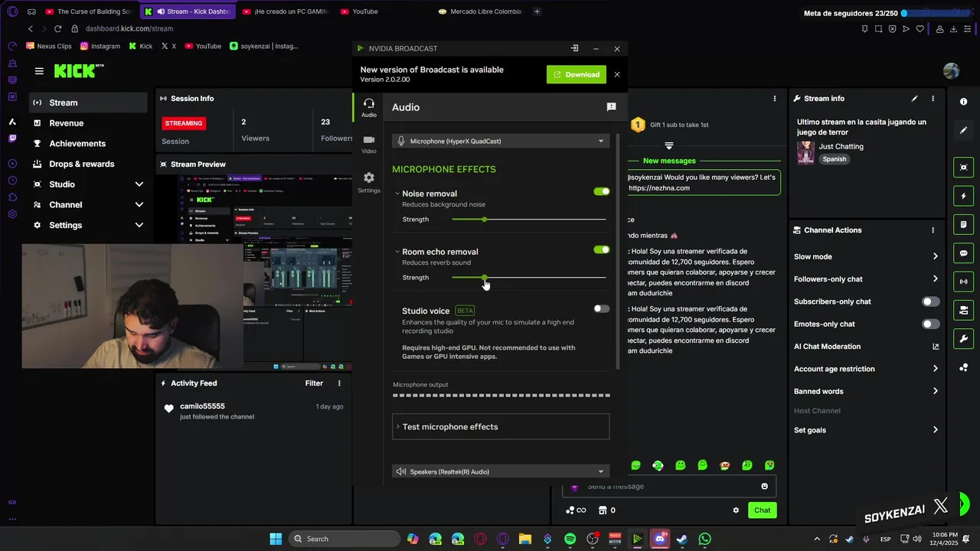Viewport: 980px width, 551px height.
Task: Click follower camilo55555 in Activity Feed
Action: pyautogui.click(x=202, y=406)
